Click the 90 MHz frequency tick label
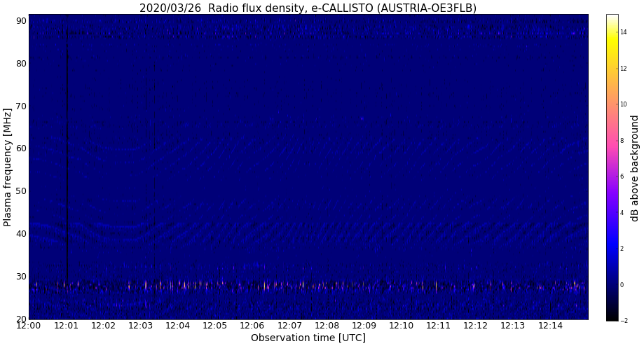The image size is (644, 346). point(21,21)
